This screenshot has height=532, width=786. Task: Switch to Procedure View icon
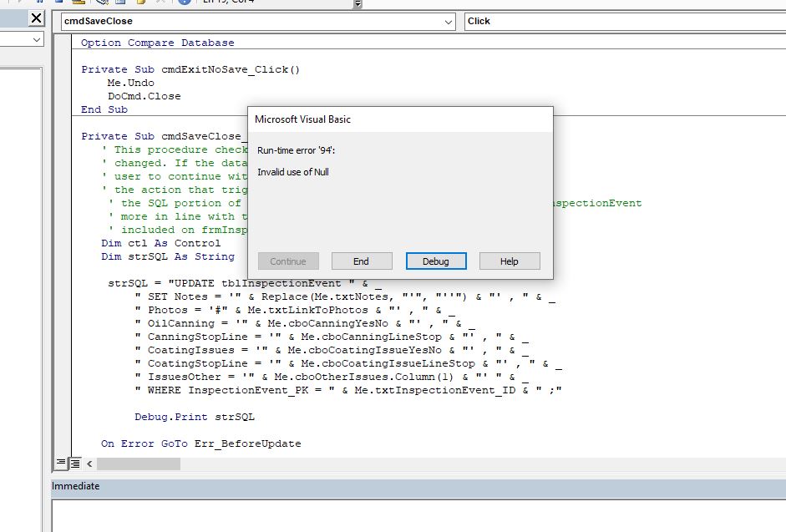[61, 464]
